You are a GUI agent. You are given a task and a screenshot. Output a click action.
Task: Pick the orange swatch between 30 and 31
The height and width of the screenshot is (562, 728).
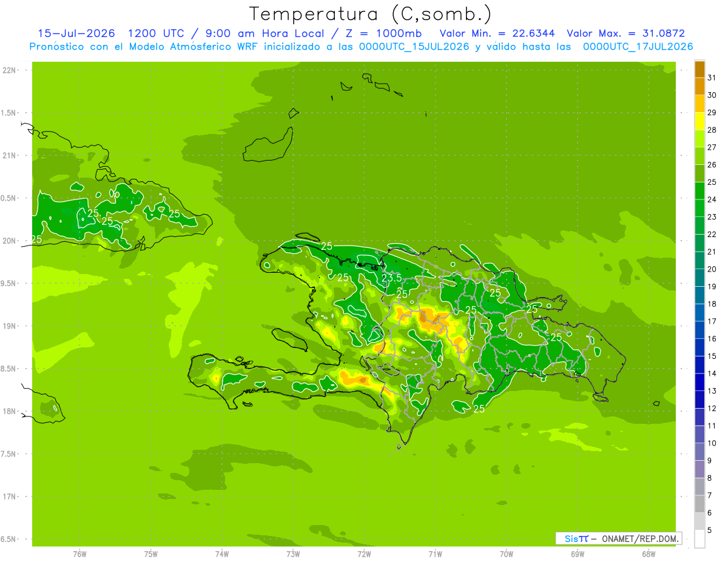pyautogui.click(x=699, y=86)
